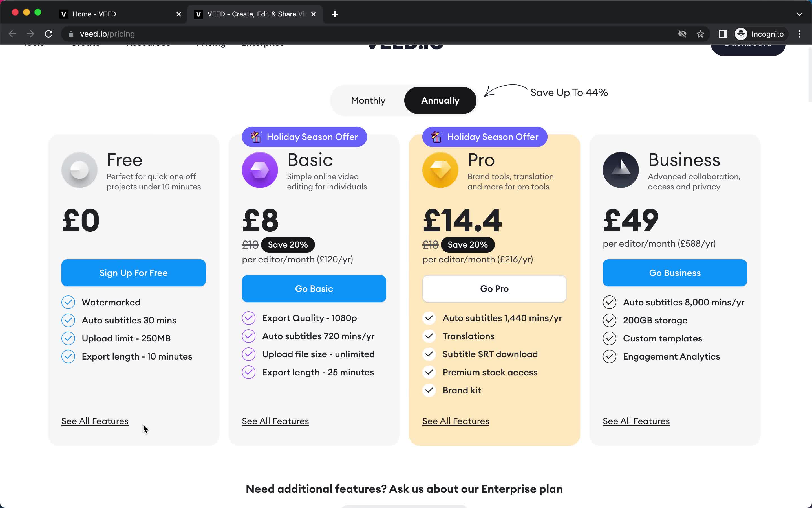
Task: Click the struck-through £10 price
Action: (250, 245)
